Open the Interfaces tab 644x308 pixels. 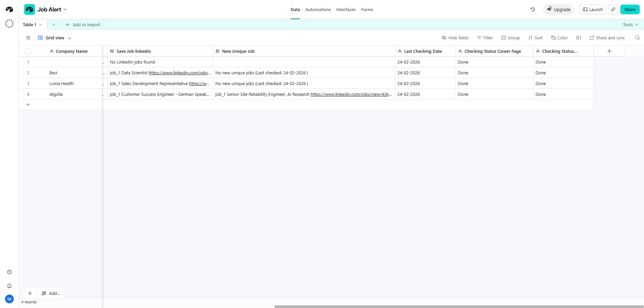pyautogui.click(x=346, y=9)
